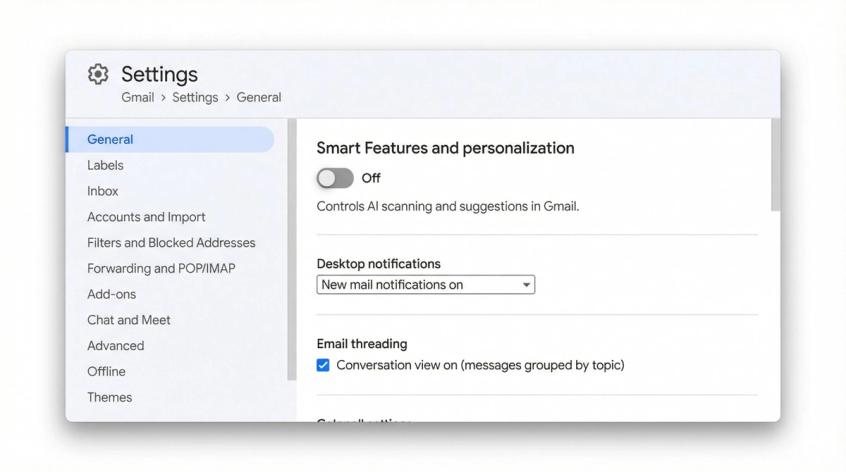
Task: Turn on Smart Features and personalization toggle
Action: [335, 178]
